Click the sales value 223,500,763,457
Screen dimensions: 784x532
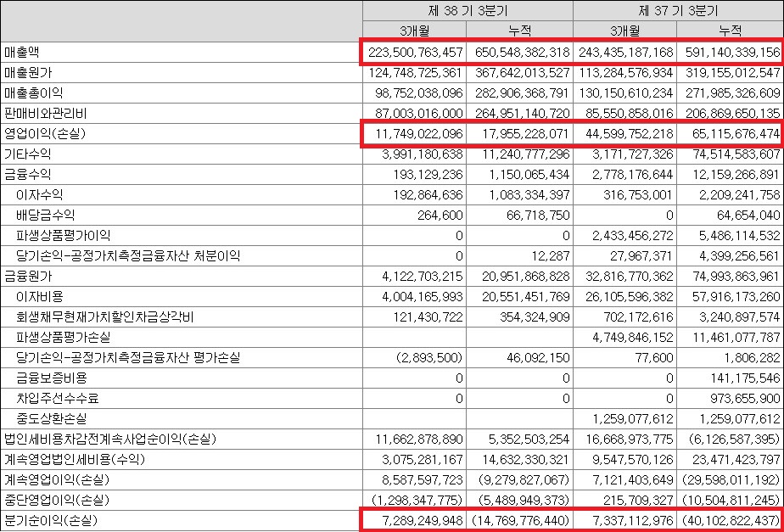tap(416, 52)
